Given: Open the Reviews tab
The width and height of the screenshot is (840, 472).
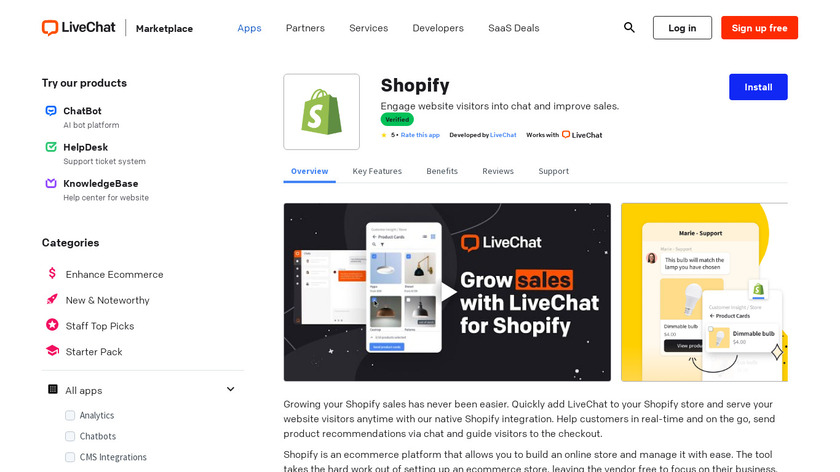Looking at the screenshot, I should (x=498, y=171).
